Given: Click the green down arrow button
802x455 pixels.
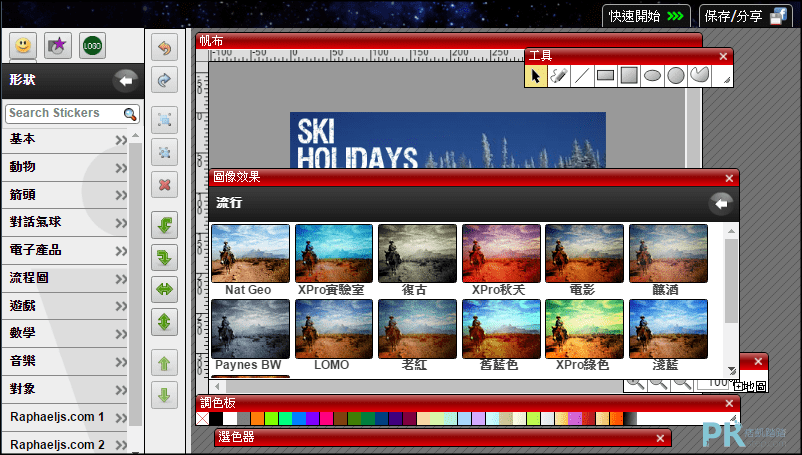Looking at the screenshot, I should point(164,395).
